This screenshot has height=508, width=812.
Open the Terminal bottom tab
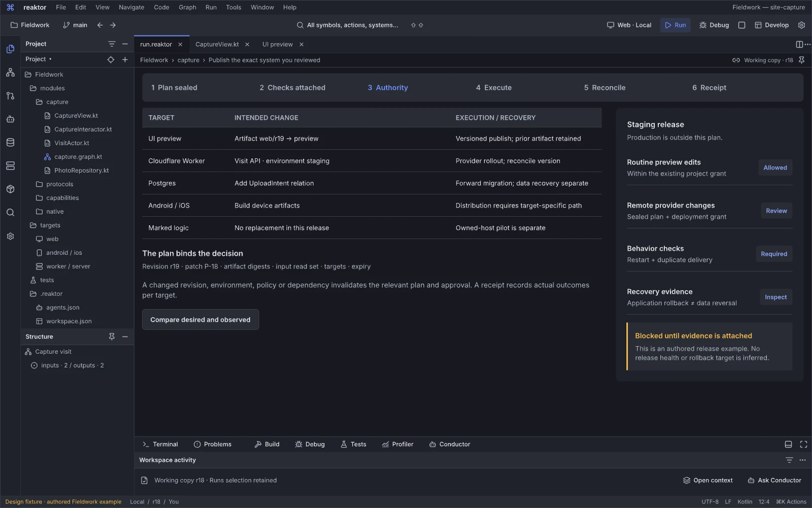[160, 444]
